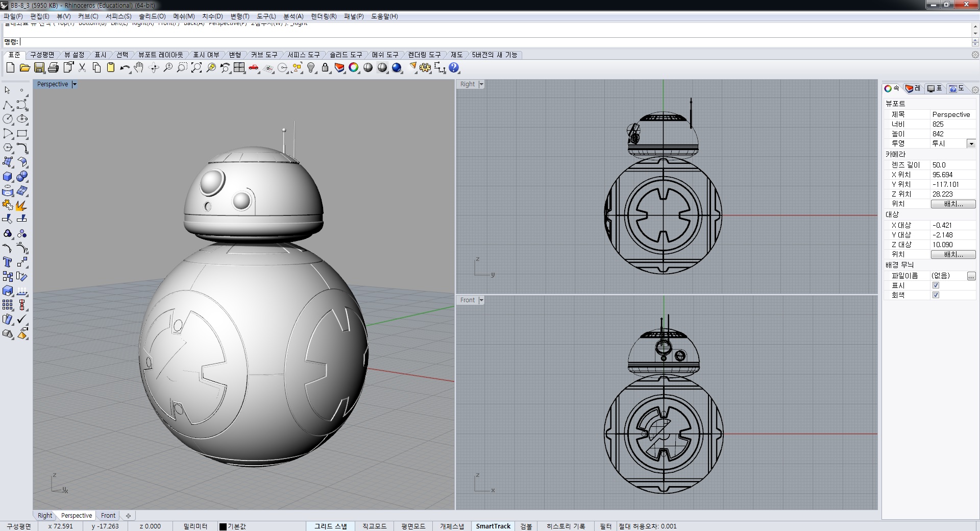Screen dimensions: 980x531
Task: Toggle 개체스냅 in status bar
Action: click(452, 526)
